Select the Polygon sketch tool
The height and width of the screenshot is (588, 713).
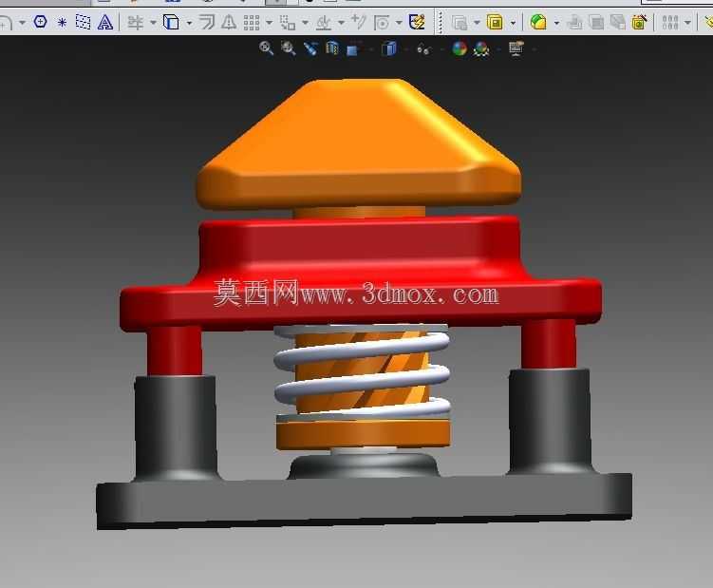(41, 22)
